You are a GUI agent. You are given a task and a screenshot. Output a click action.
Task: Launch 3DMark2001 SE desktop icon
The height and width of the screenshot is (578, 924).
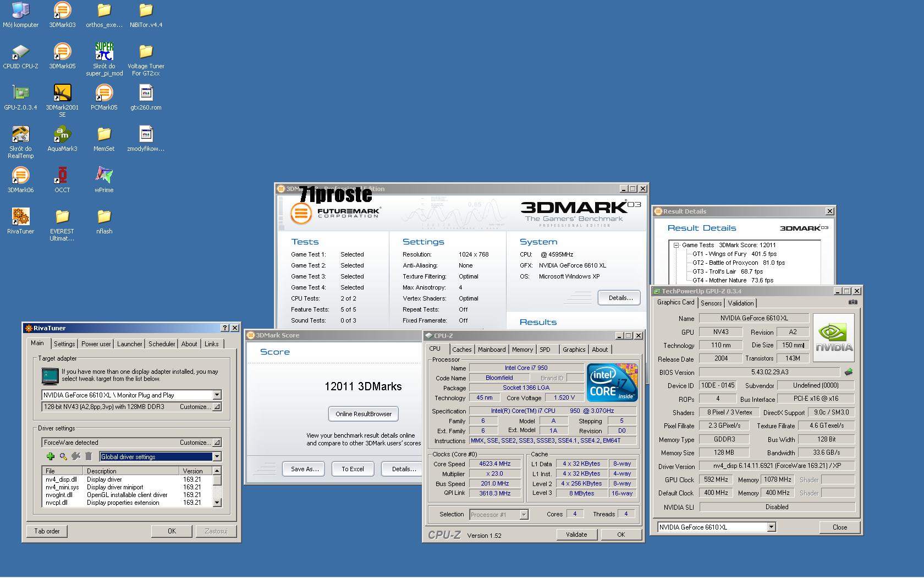pyautogui.click(x=62, y=101)
